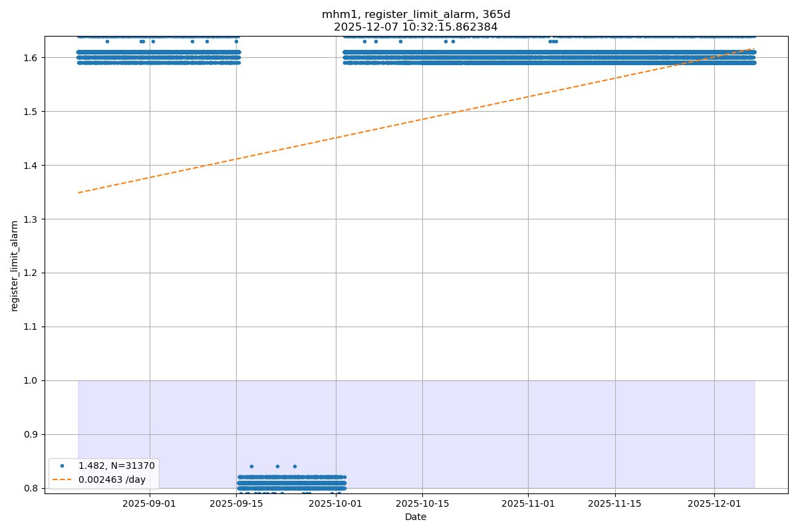This screenshot has height=532, width=798.
Task: Select the "1.482, N=31370" legend entry
Action: coord(116,466)
